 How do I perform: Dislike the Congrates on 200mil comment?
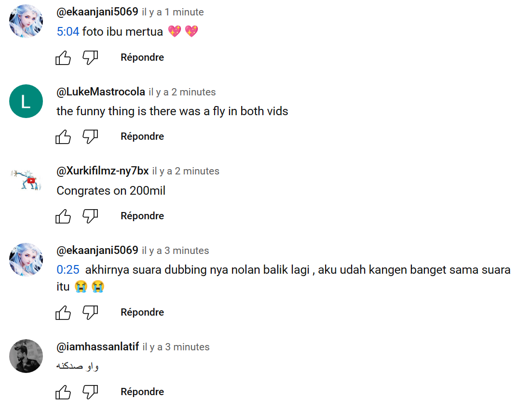90,216
